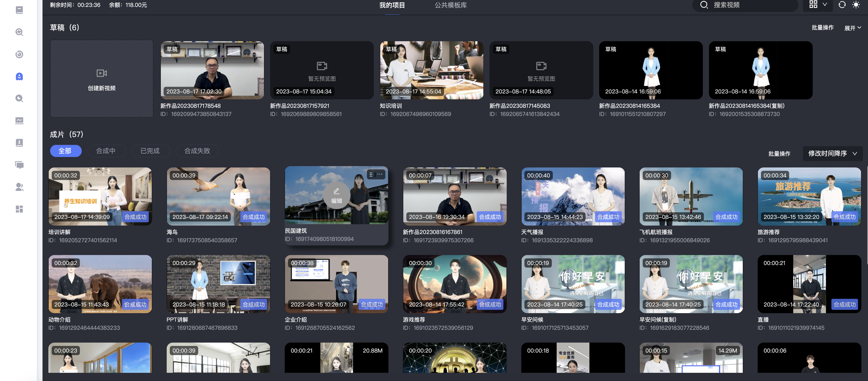Click the title 新作品20230816167861
The image size is (868, 381).
432,232
